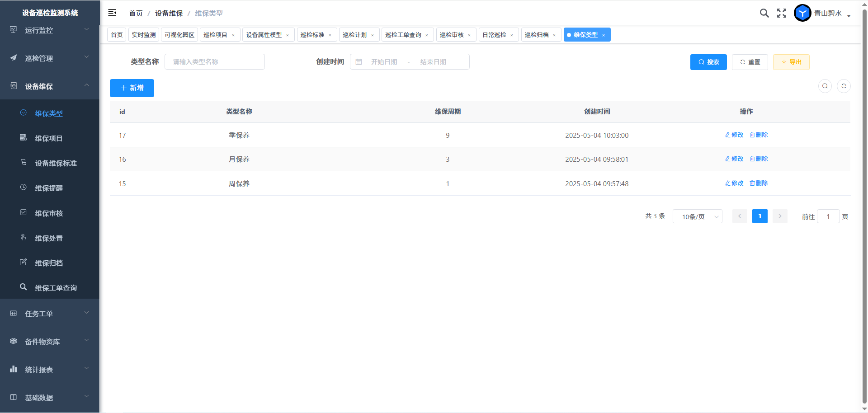868x413 pixels.
Task: Open the 10条/页 page size dropdown
Action: tap(697, 217)
